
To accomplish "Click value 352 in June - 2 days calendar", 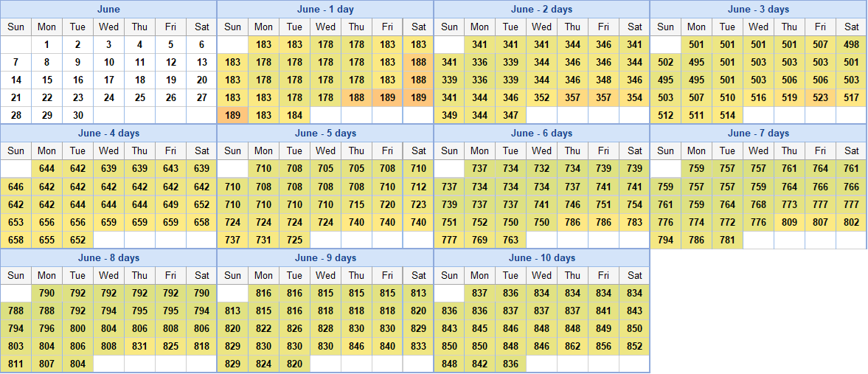I will [541, 97].
